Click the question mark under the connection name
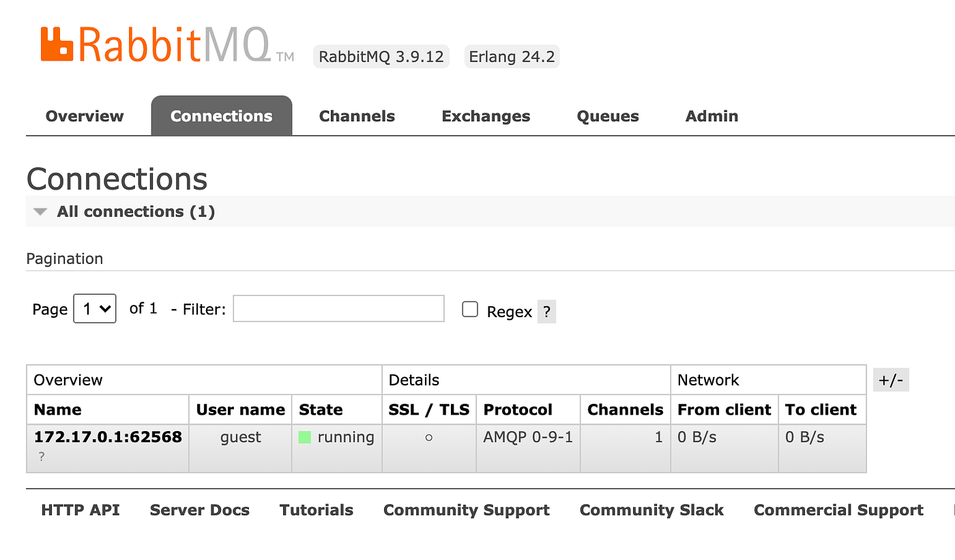Viewport: 955px width, 560px height. 42,456
